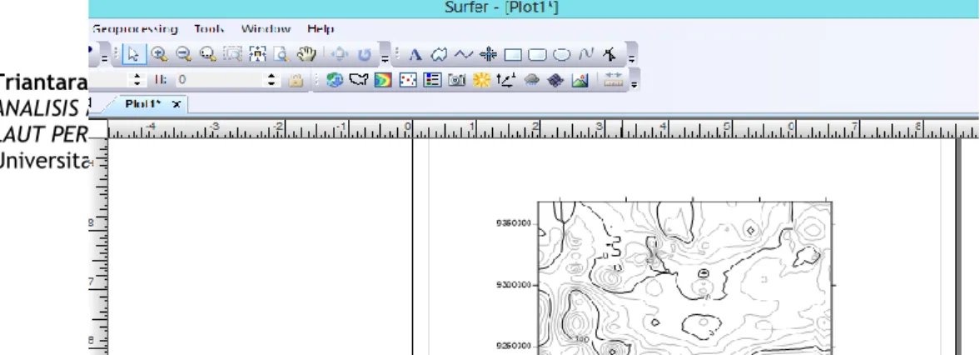980x355 pixels.
Task: Select the Text drawing tool
Action: click(415, 55)
